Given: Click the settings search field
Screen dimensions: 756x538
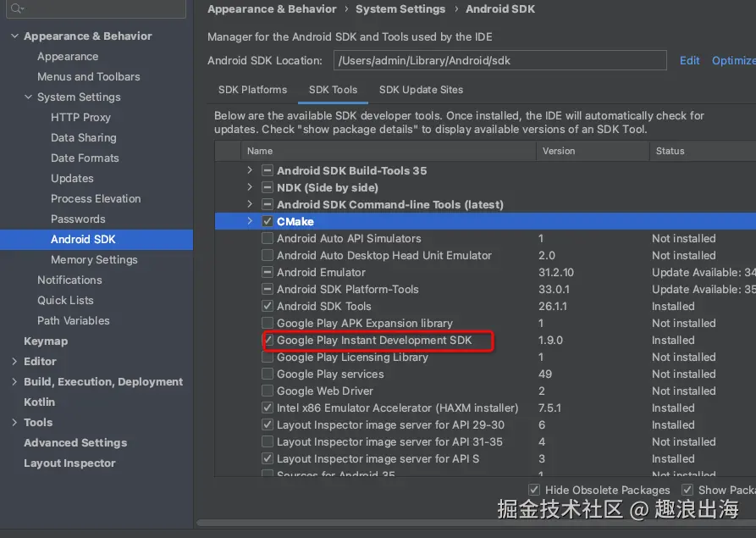Looking at the screenshot, I should coord(96,8).
